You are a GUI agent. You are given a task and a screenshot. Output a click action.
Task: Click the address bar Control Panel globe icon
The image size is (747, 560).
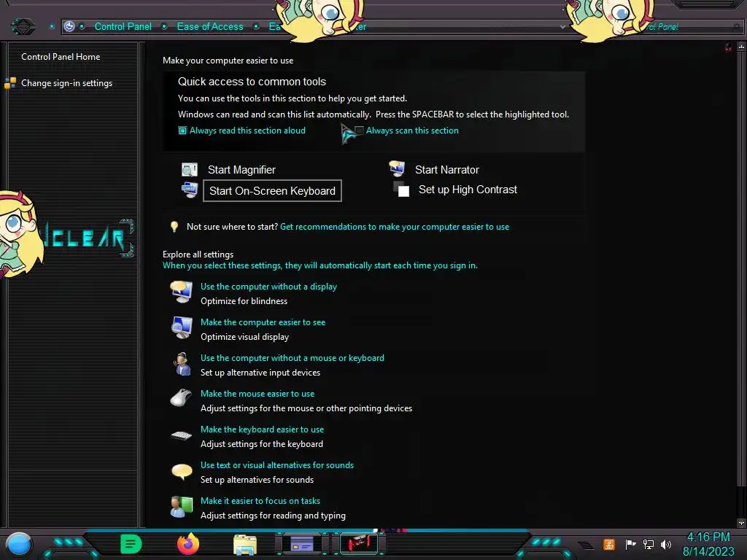[x=69, y=26]
